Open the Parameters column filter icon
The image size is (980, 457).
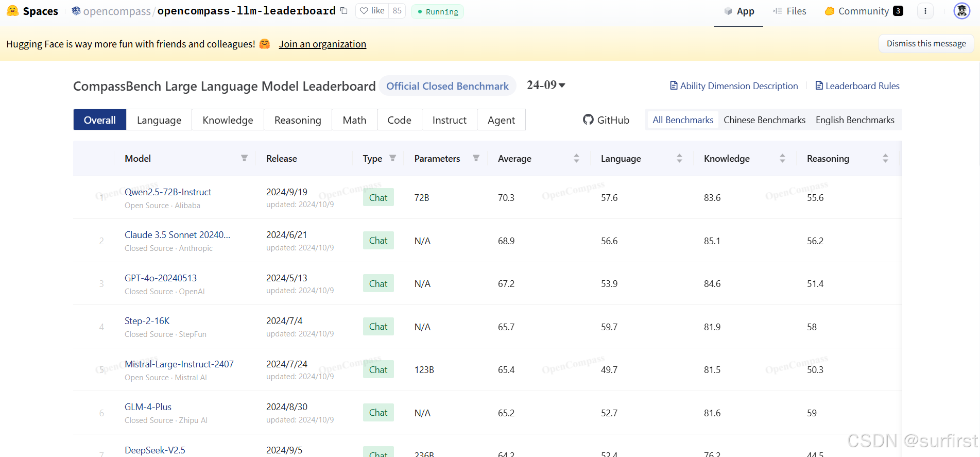pyautogui.click(x=476, y=158)
